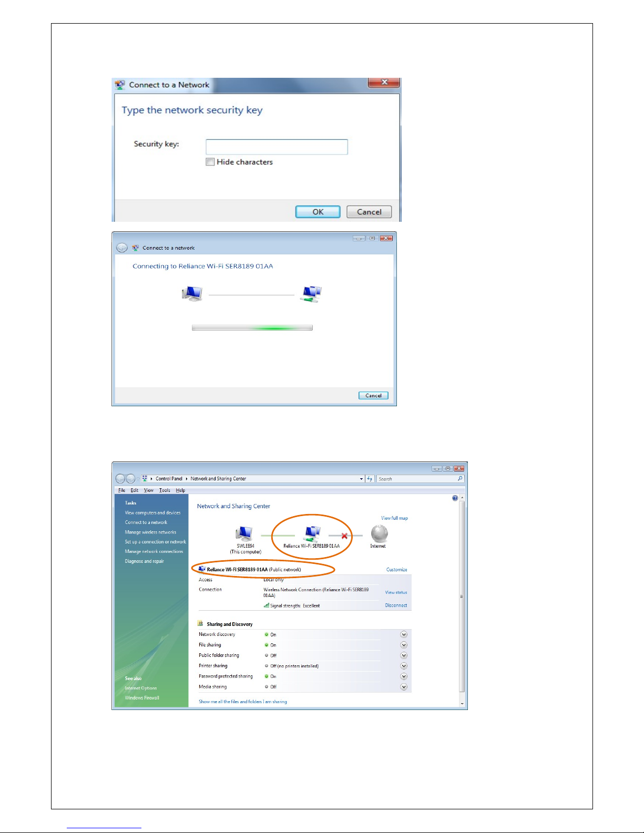
Task: Open the Edit menu
Action: pyautogui.click(x=135, y=490)
